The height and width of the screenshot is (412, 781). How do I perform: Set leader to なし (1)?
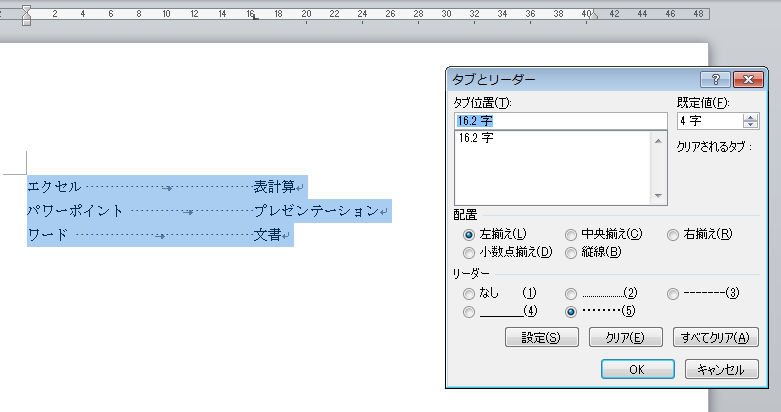tap(469, 293)
